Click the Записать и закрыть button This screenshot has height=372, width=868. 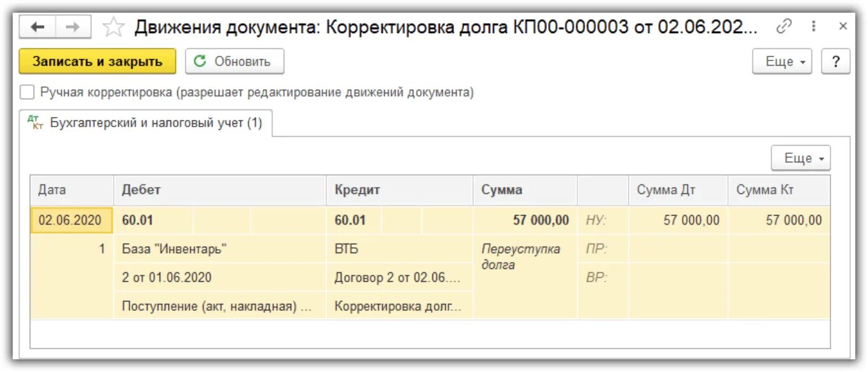[97, 62]
